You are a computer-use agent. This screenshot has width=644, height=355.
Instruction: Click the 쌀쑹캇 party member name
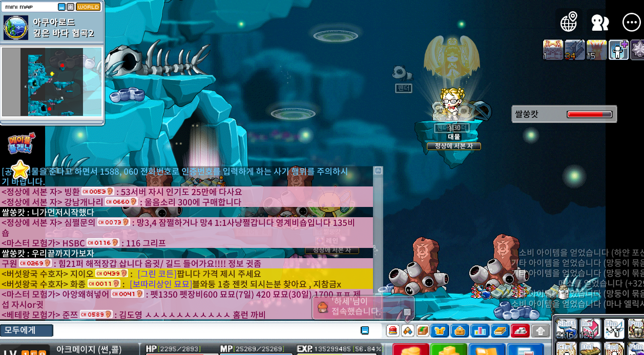[527, 114]
